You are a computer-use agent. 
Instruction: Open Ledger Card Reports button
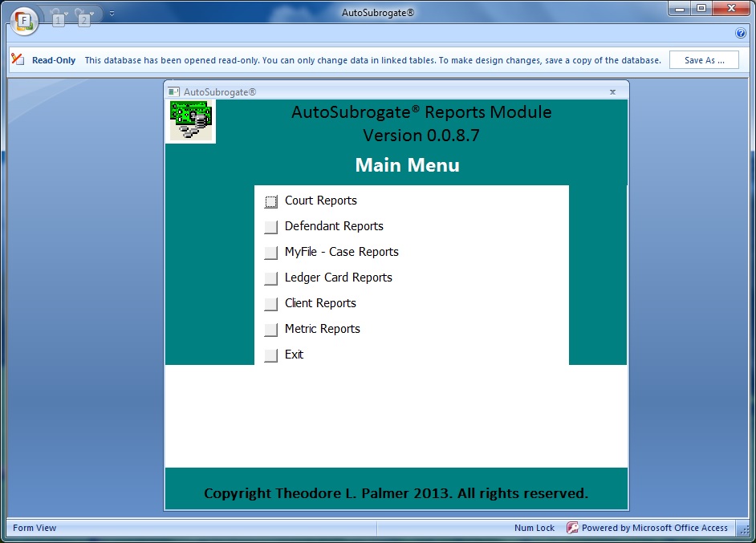pyautogui.click(x=271, y=278)
